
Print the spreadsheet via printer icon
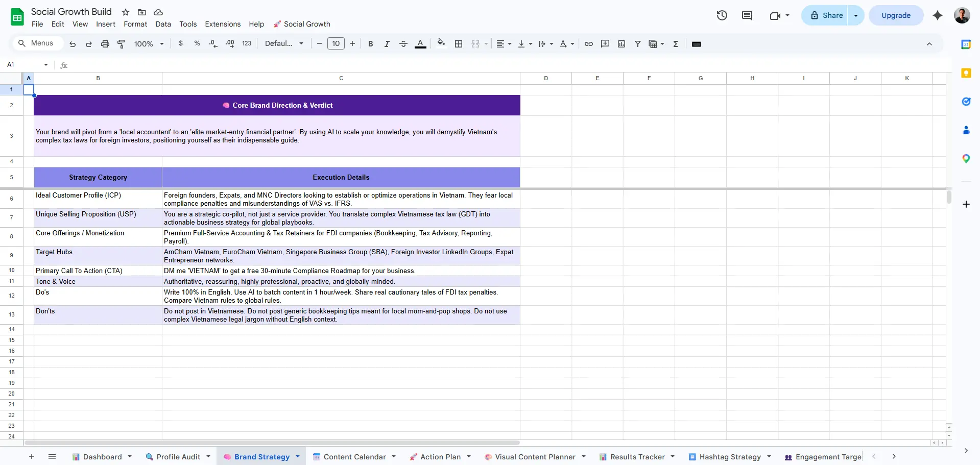click(105, 44)
